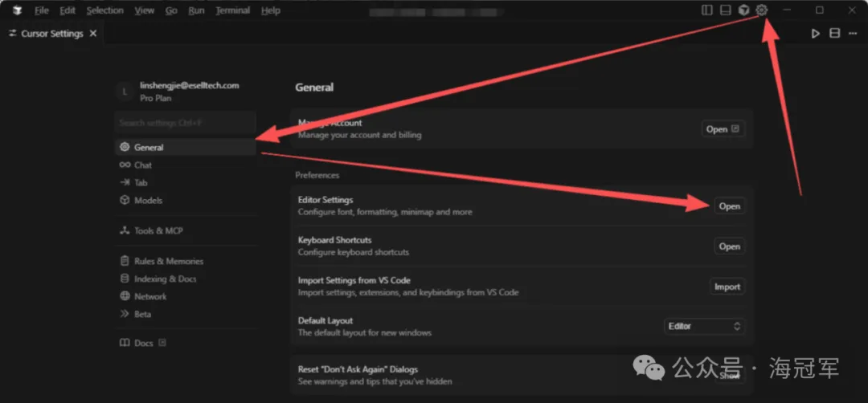Click the Rules & Memories clipboard icon
Viewport: 868px width, 403px height.
(125, 261)
